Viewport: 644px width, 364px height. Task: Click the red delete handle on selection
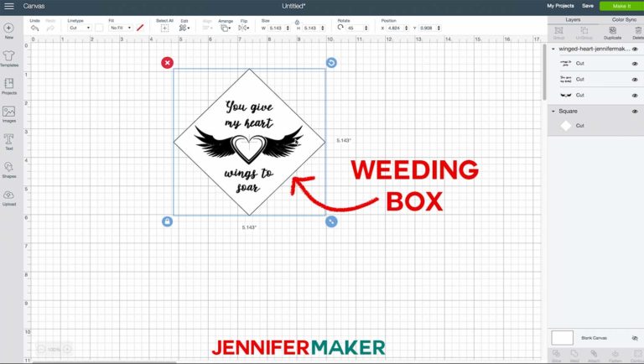(x=167, y=63)
